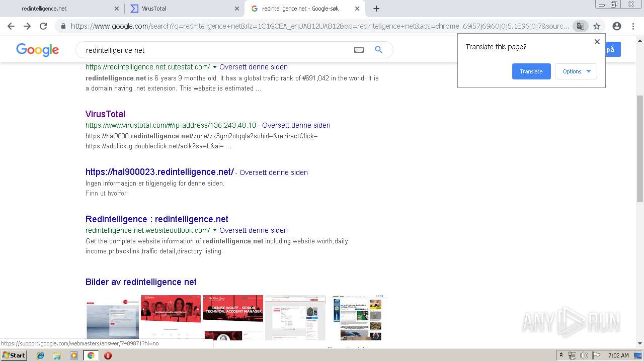644x362 pixels.
Task: Click the Google logo
Action: click(38, 50)
